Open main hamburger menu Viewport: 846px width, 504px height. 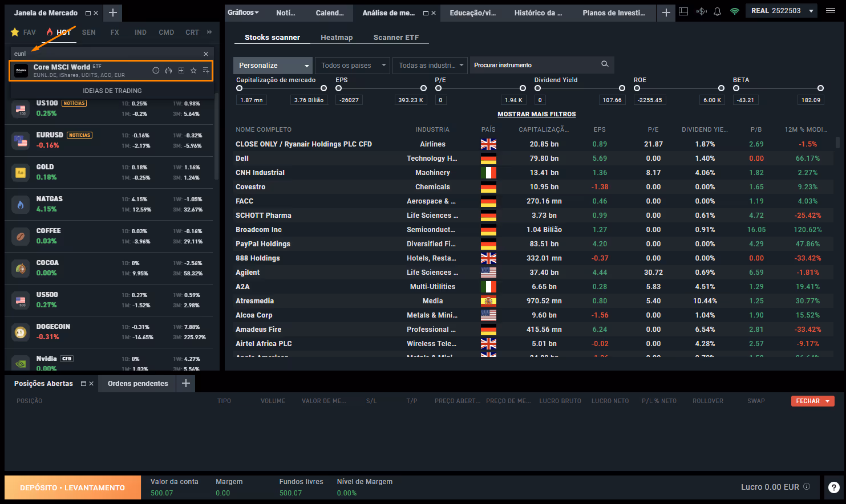[831, 11]
